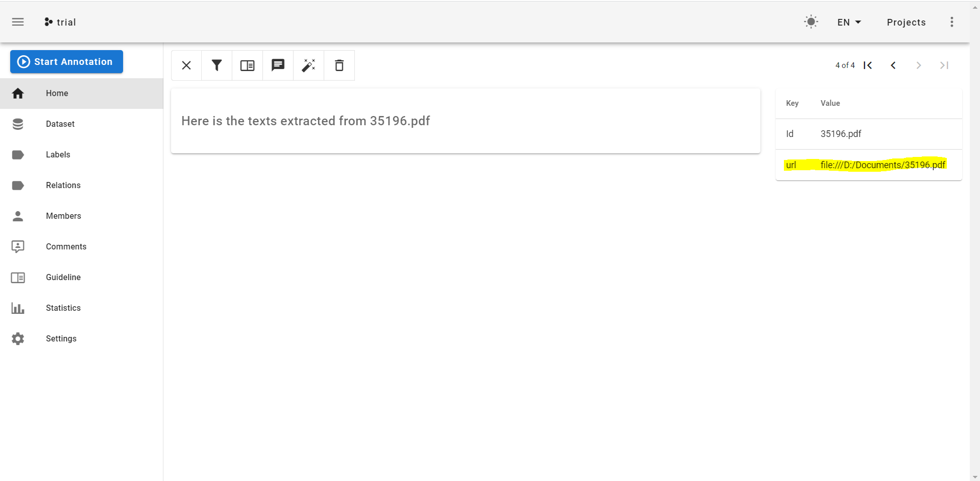Open the kebab overflow menu top right
980x481 pixels.
[x=951, y=21]
